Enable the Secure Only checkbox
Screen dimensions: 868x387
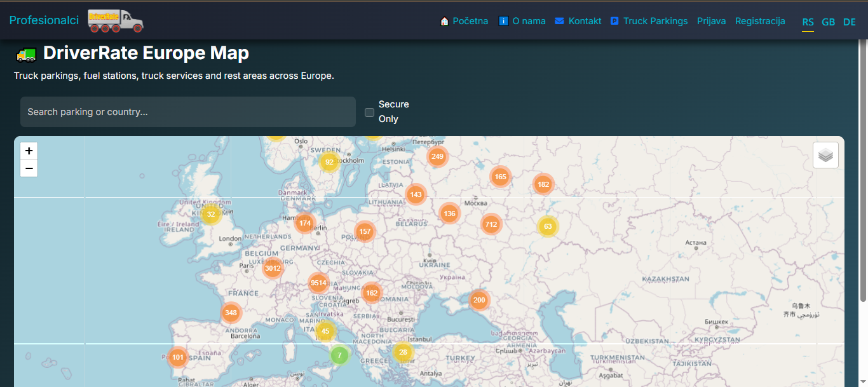(x=369, y=112)
